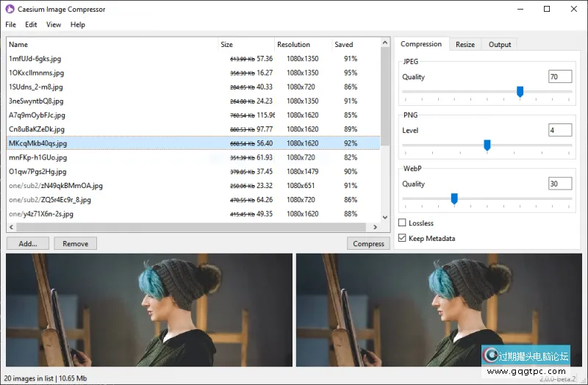The width and height of the screenshot is (588, 385).
Task: Switch to the Resize tab
Action: [465, 44]
